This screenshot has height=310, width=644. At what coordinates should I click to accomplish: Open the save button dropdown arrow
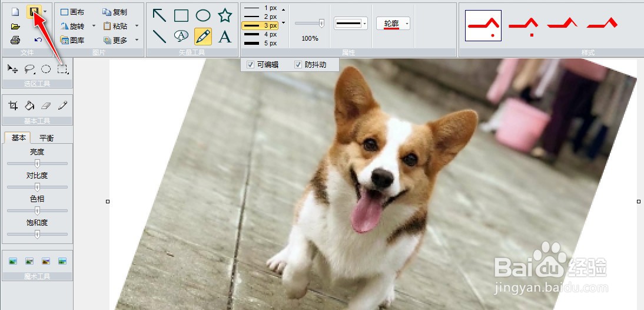[45, 12]
